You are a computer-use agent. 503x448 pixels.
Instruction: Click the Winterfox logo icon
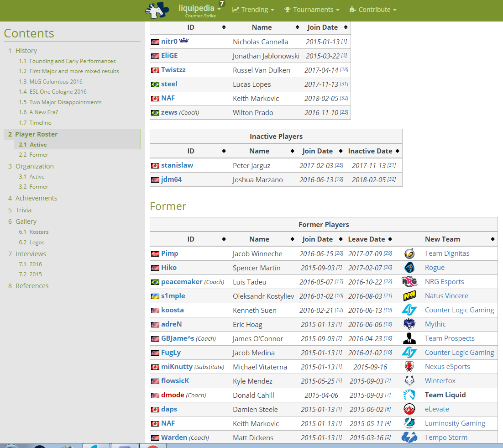[409, 380]
